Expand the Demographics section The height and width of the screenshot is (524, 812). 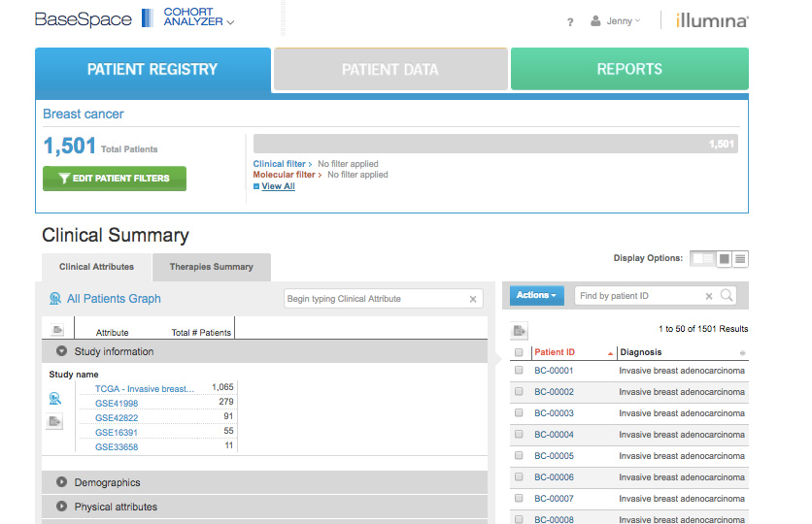coord(62,482)
